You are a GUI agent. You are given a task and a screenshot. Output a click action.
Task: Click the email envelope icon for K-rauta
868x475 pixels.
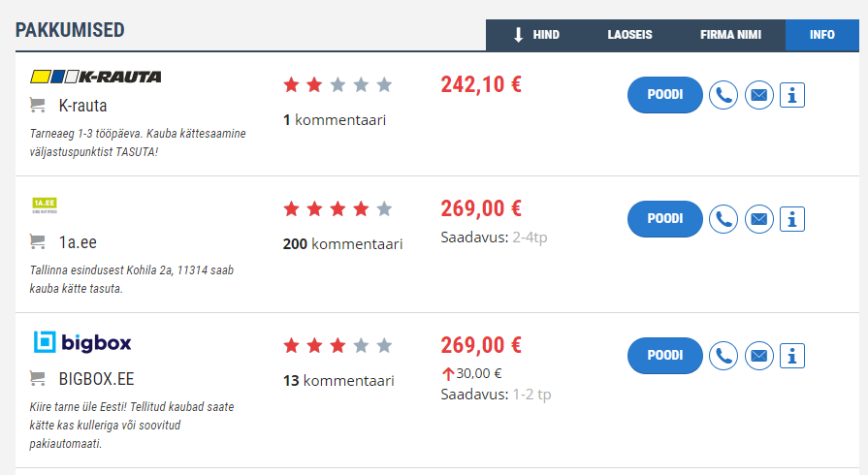(x=759, y=95)
